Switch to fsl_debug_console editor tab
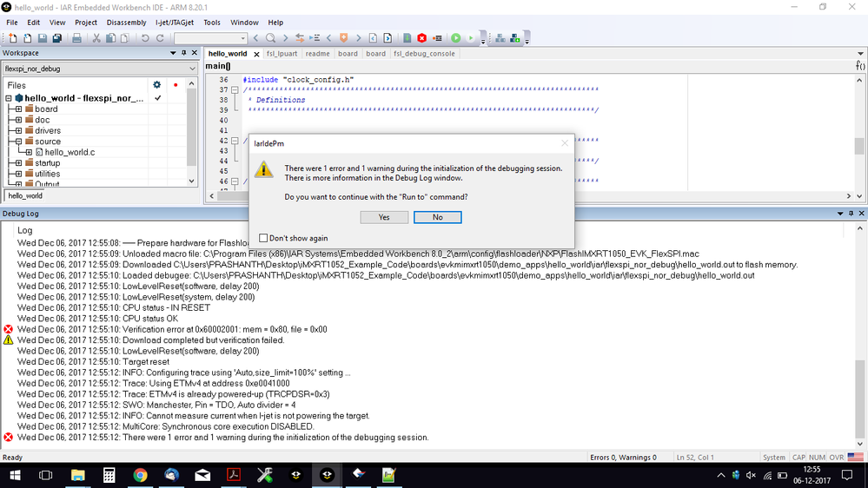This screenshot has width=868, height=488. 424,54
